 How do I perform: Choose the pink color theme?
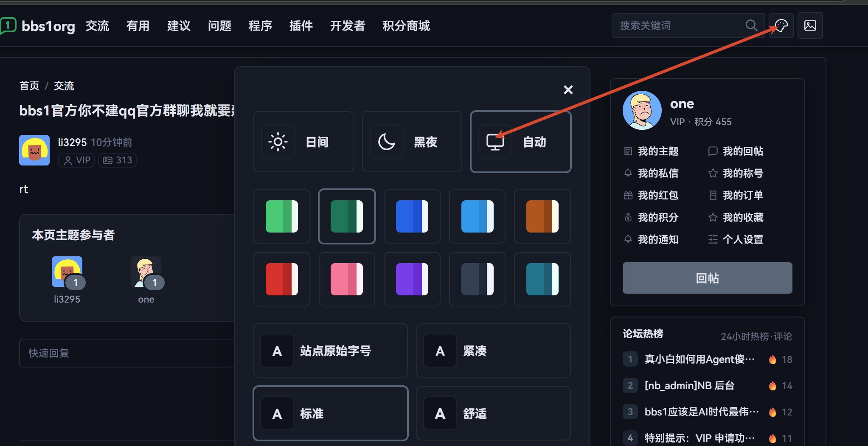[x=347, y=279]
